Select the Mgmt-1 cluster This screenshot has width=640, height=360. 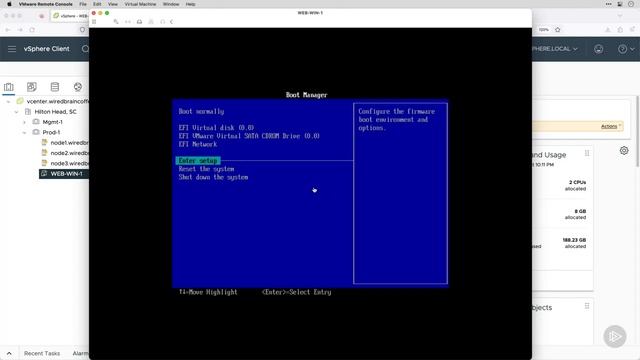tap(52, 122)
